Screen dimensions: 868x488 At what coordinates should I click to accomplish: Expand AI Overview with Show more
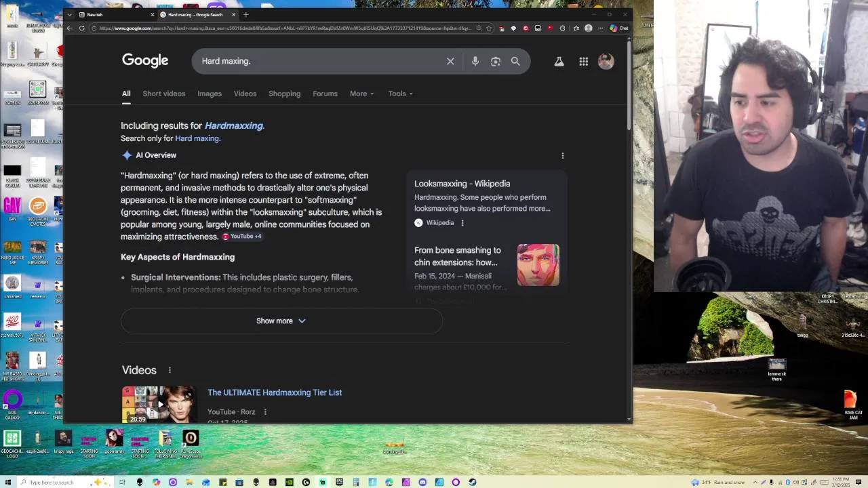pos(281,321)
